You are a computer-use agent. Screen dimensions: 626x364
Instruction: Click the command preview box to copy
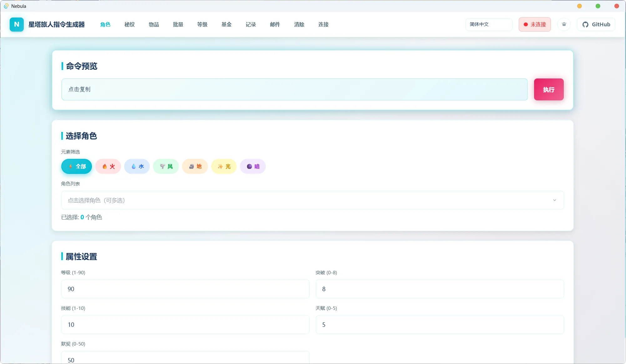point(294,89)
